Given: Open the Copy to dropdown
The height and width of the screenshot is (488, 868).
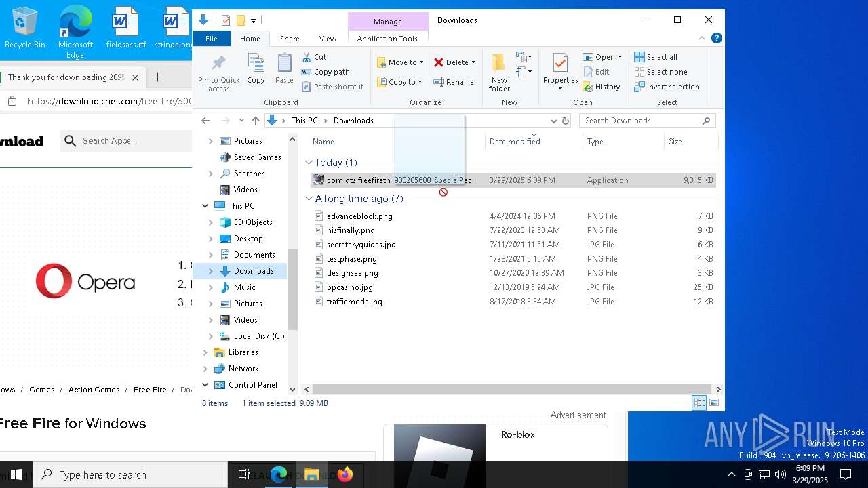Looking at the screenshot, I should point(399,82).
